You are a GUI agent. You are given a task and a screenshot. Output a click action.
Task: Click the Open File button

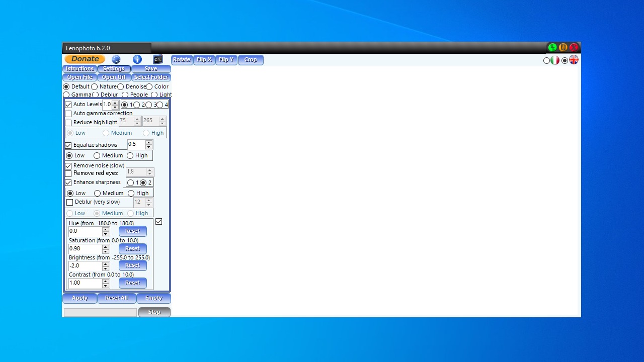(79, 77)
